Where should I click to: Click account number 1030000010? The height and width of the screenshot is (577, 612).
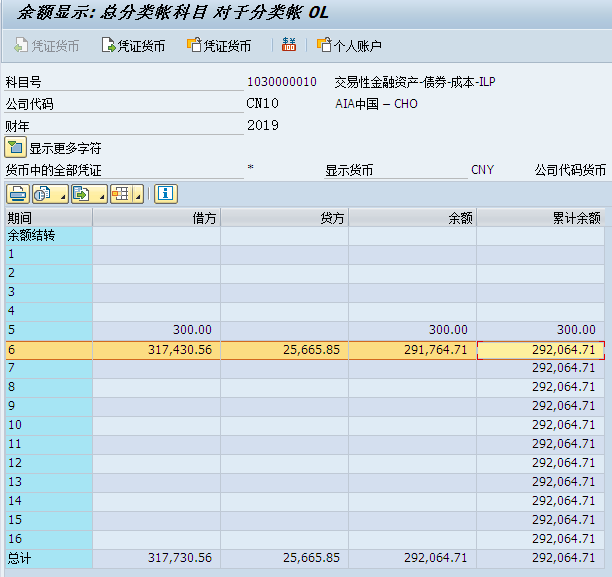pos(281,82)
